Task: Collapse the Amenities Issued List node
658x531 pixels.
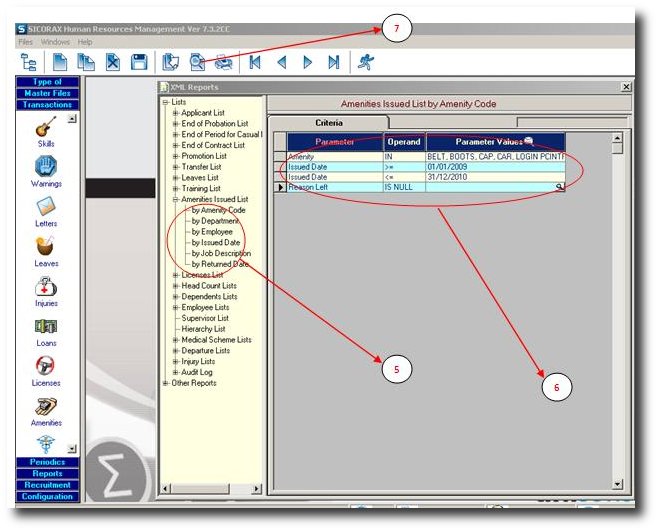Action: point(175,199)
